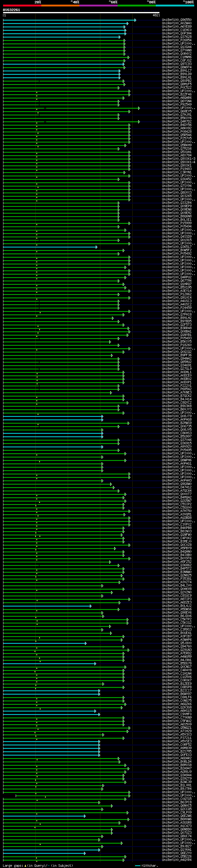This screenshot has width=197, height=868.
Task: Click the purple ~60% identity legend segment
Action: (99, 6)
